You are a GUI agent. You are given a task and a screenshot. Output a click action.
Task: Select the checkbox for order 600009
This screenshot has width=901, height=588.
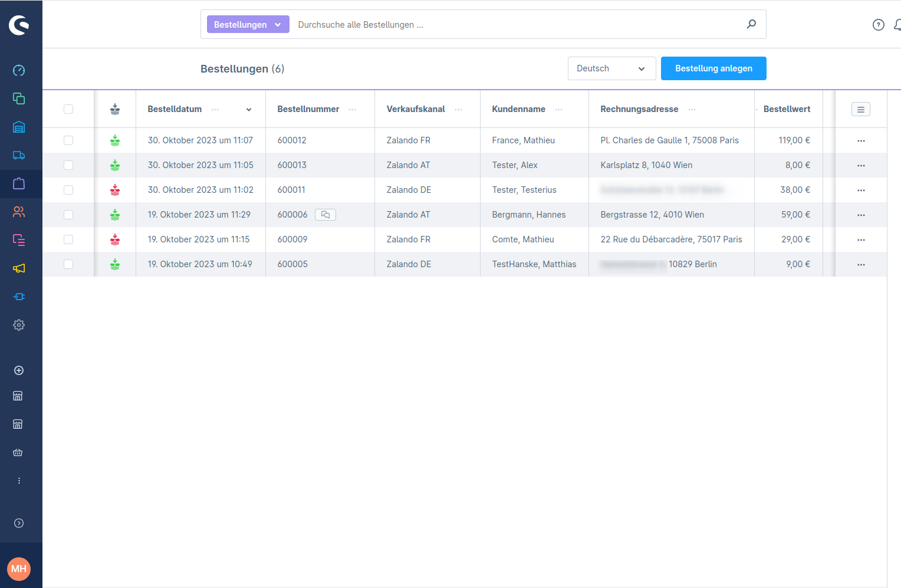point(68,239)
